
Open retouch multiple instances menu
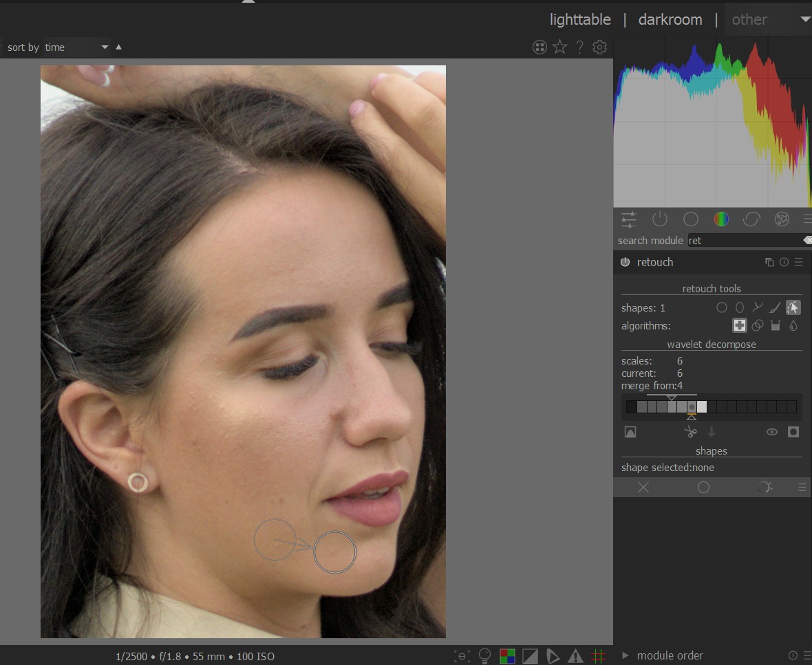tap(769, 263)
